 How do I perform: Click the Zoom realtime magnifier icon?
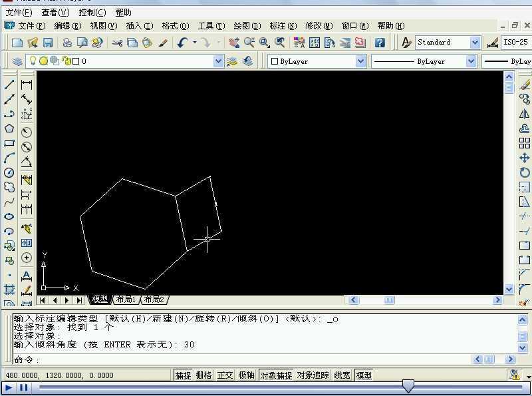[x=249, y=43]
